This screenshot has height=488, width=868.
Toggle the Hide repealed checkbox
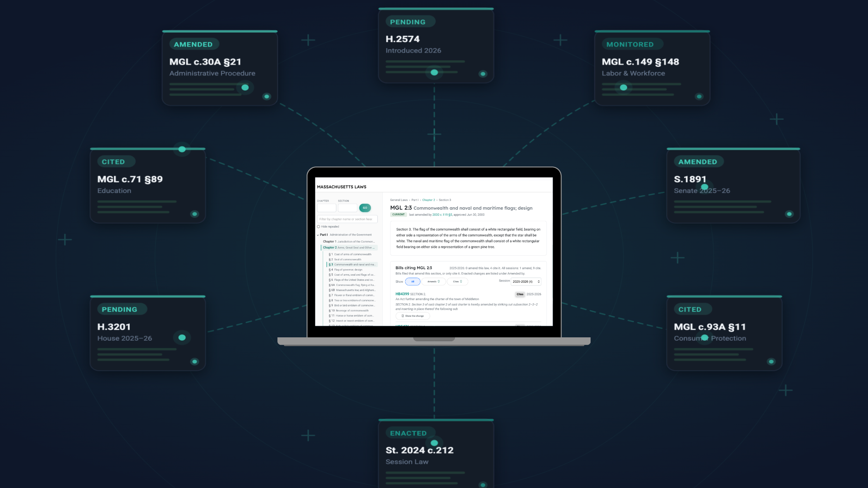click(x=319, y=227)
